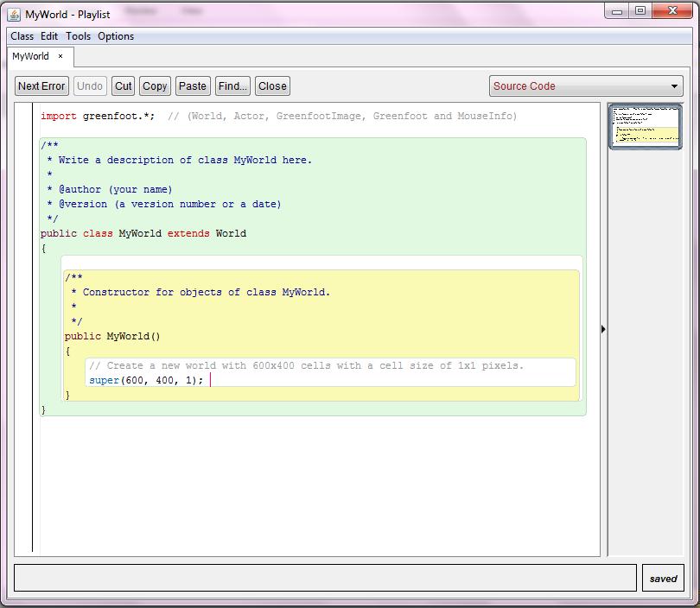Click the Next Error button

(41, 86)
